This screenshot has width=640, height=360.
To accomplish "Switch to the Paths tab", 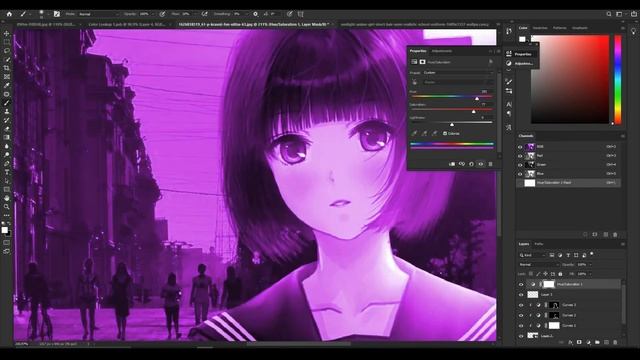I will [539, 244].
